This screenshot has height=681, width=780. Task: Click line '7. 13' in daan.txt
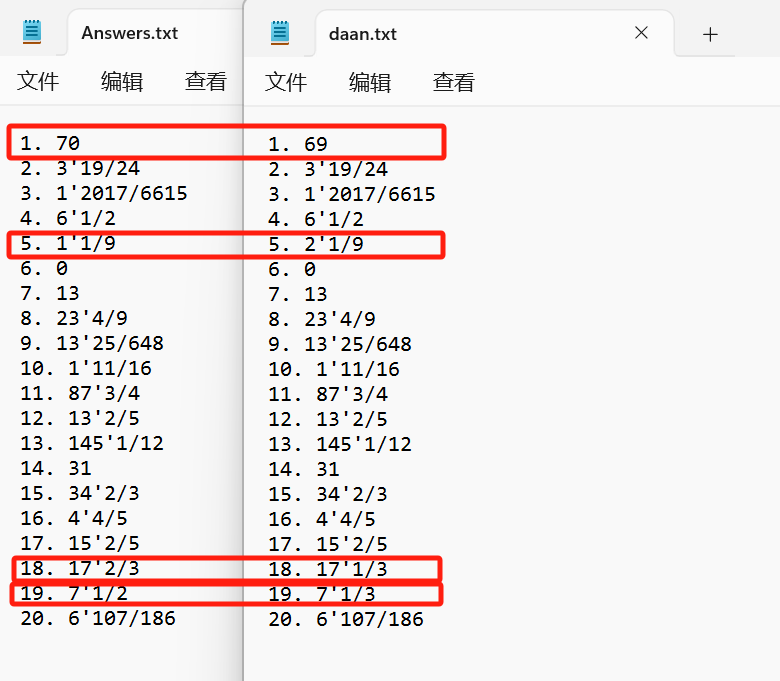pos(297,294)
